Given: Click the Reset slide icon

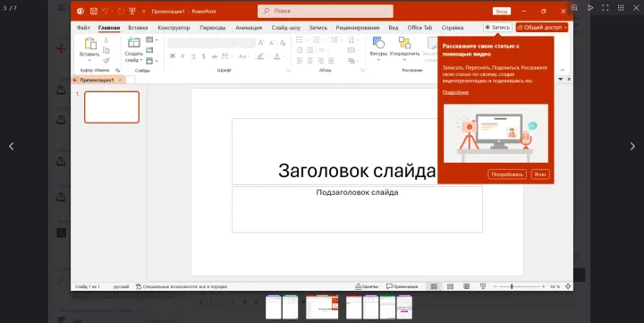Looking at the screenshot, I should 149,50.
